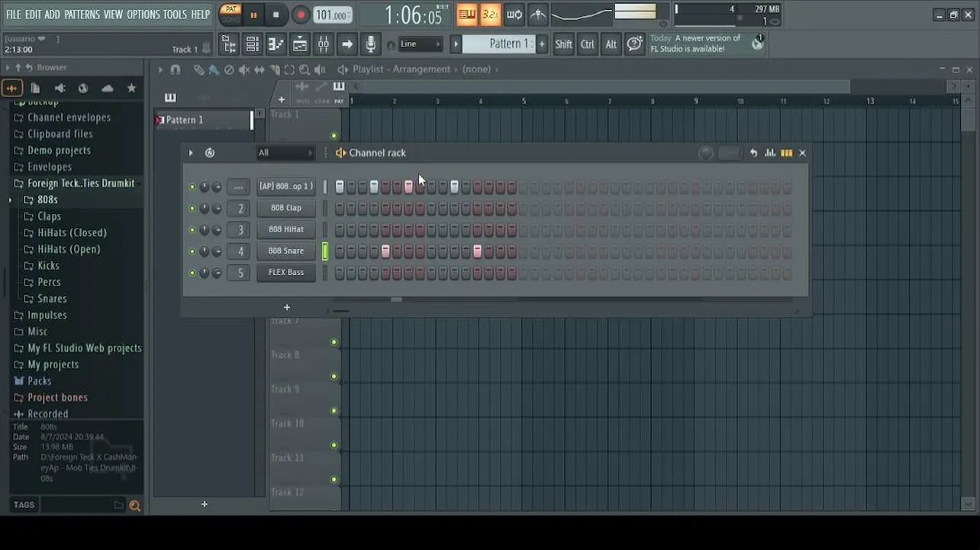Viewport: 980px width, 550px height.
Task: Open channel rack graph editor icon
Action: (769, 153)
